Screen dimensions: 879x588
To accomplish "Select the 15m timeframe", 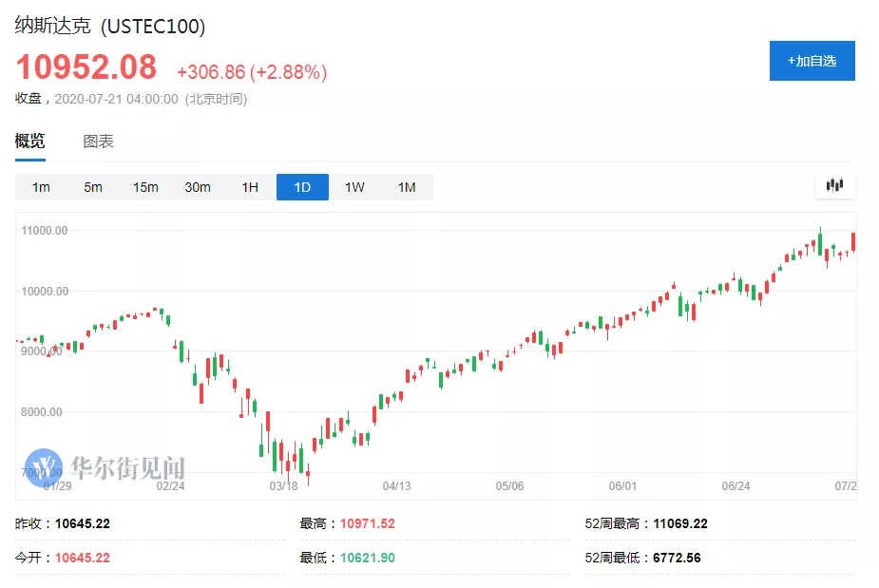I will click(145, 187).
